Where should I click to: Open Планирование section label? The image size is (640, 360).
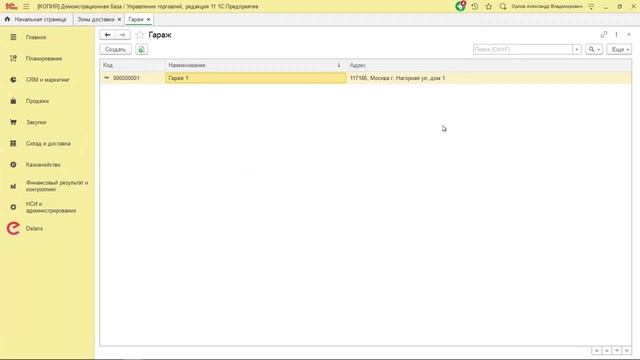(x=44, y=58)
